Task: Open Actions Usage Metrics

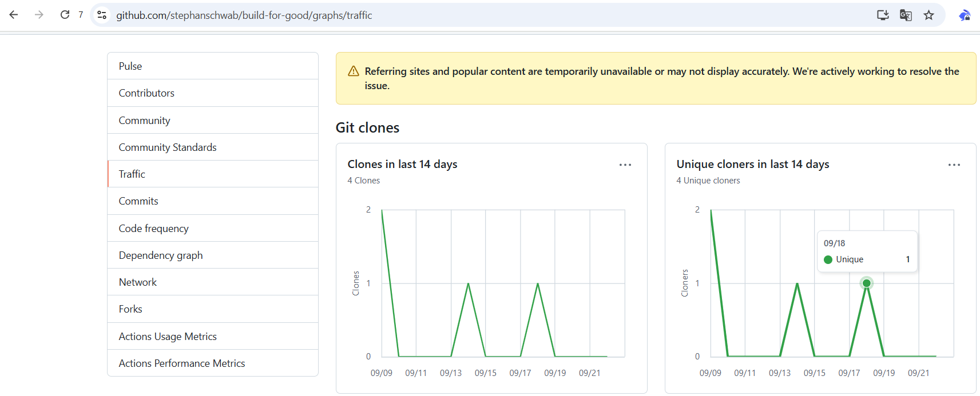Action: click(x=168, y=337)
